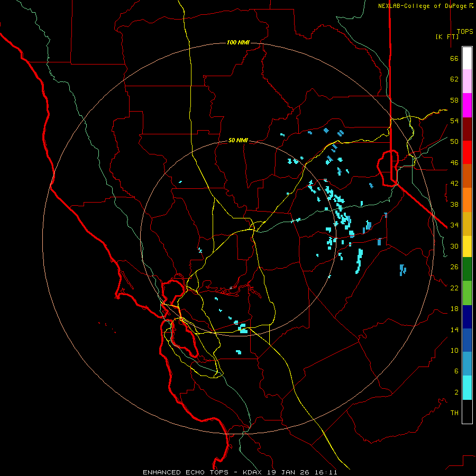Select the legend value 58
The image size is (476, 476).
click(454, 100)
